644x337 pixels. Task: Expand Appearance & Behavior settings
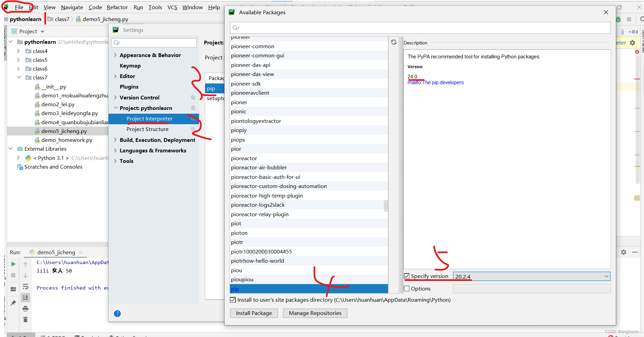point(115,55)
